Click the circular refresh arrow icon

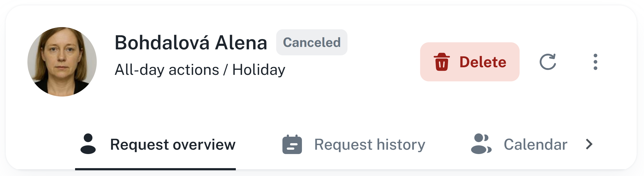tap(548, 62)
